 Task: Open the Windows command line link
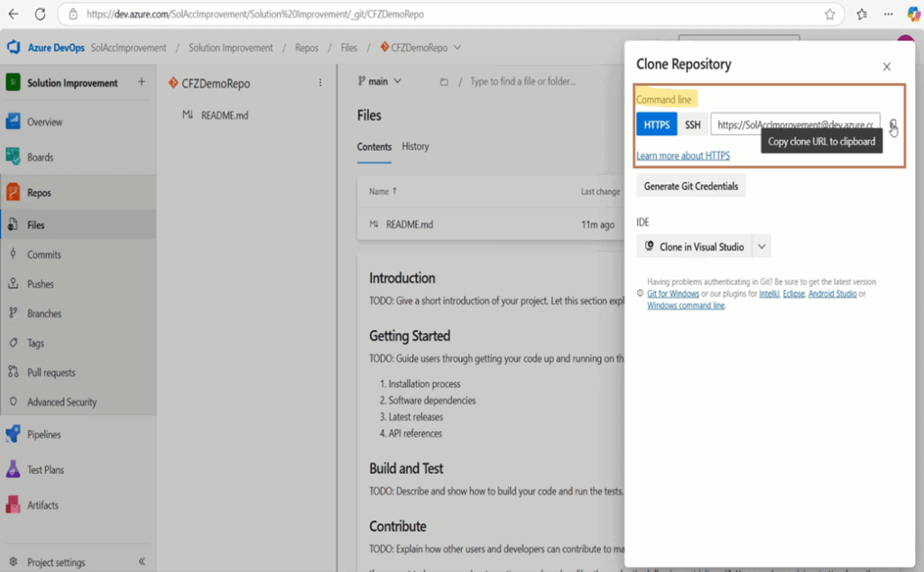[x=686, y=305]
